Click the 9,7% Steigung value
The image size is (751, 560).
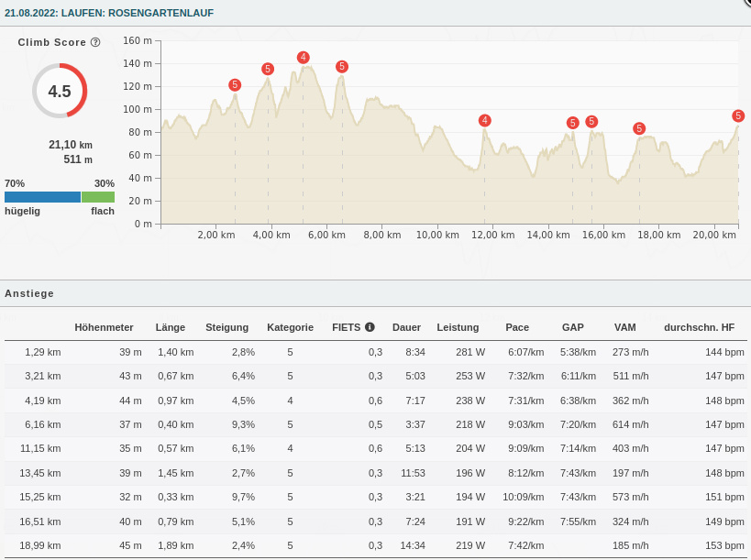[x=243, y=497]
